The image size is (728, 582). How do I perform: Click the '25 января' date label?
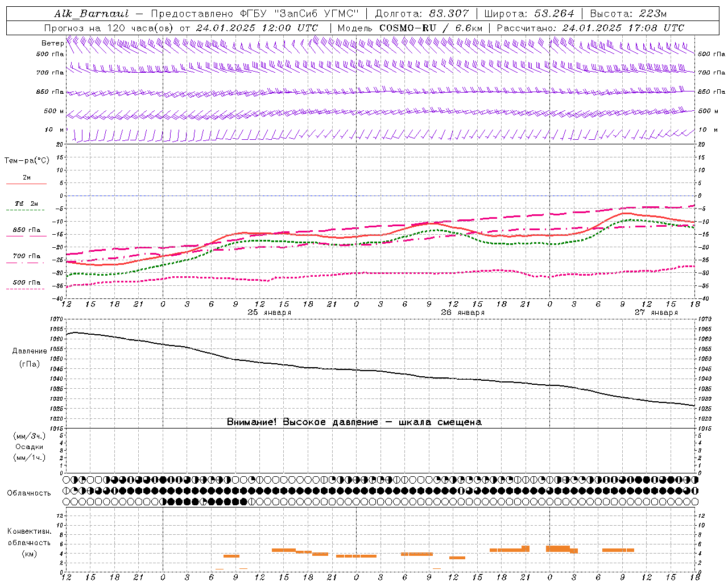pos(270,313)
